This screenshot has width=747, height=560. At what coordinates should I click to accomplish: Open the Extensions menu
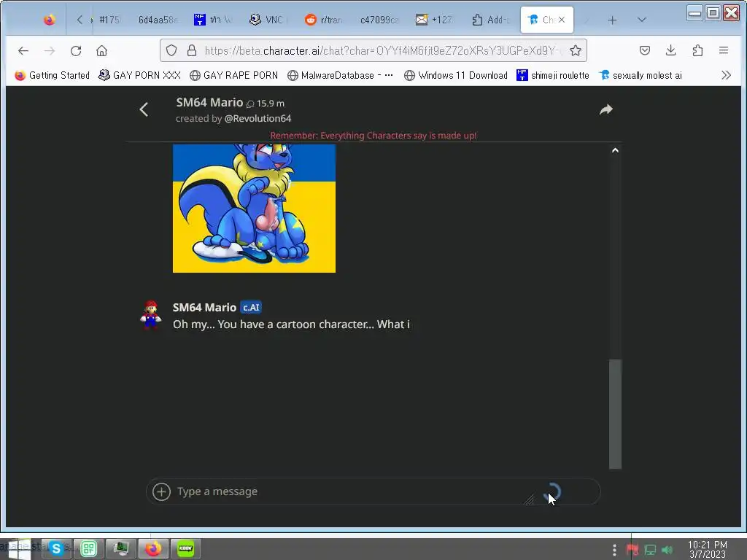(x=697, y=50)
